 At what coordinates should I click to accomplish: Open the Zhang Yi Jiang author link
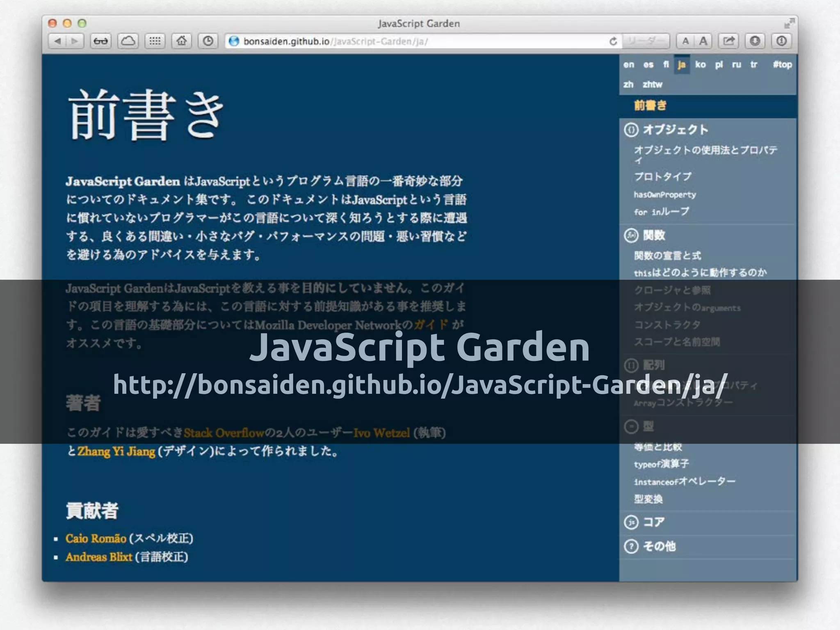tap(116, 452)
